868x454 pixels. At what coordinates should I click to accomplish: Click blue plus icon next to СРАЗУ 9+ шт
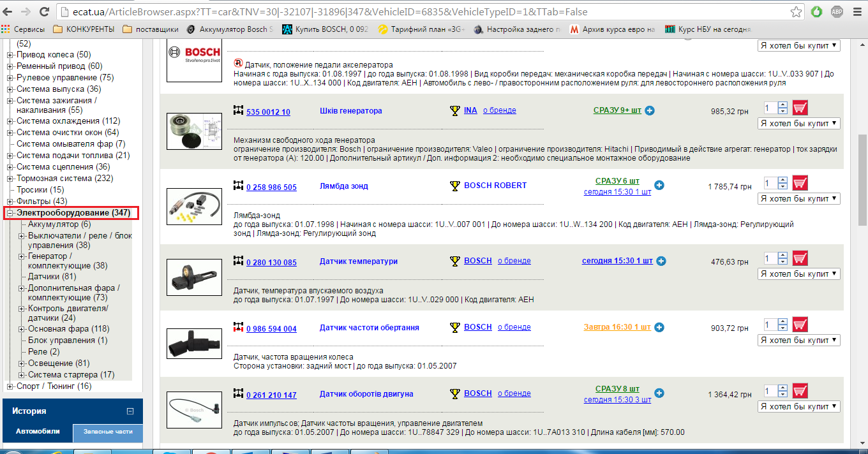click(x=650, y=110)
